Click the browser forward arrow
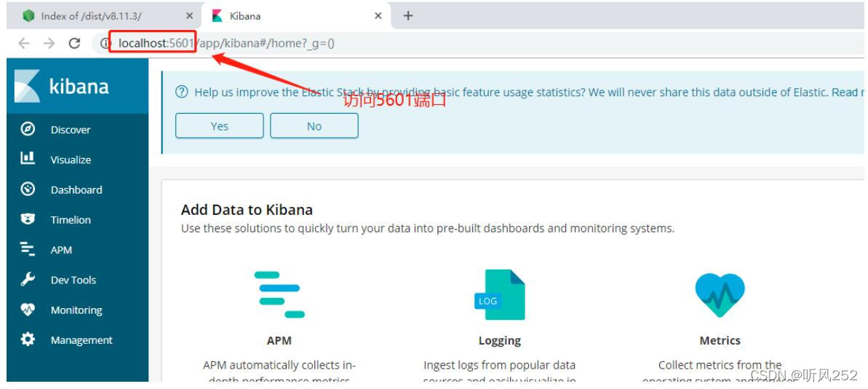Viewport: 868px width, 389px height. point(49,43)
